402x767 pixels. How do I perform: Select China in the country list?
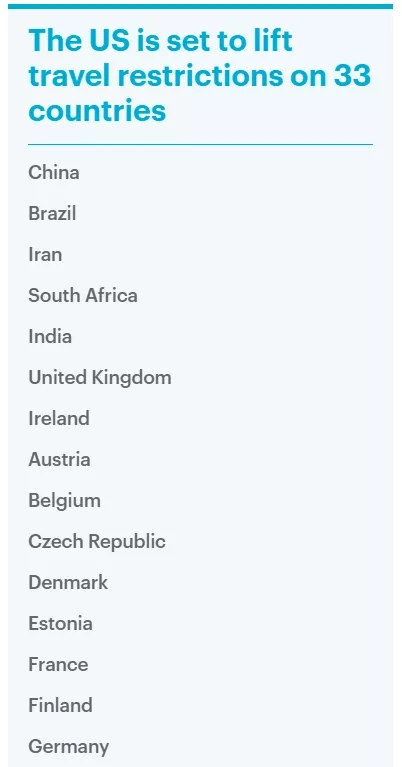pos(54,173)
